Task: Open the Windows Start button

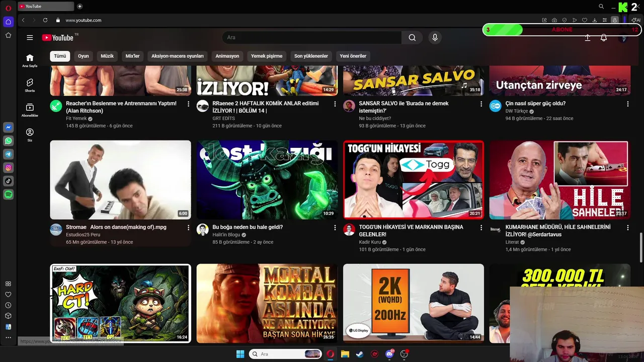Action: pyautogui.click(x=240, y=354)
